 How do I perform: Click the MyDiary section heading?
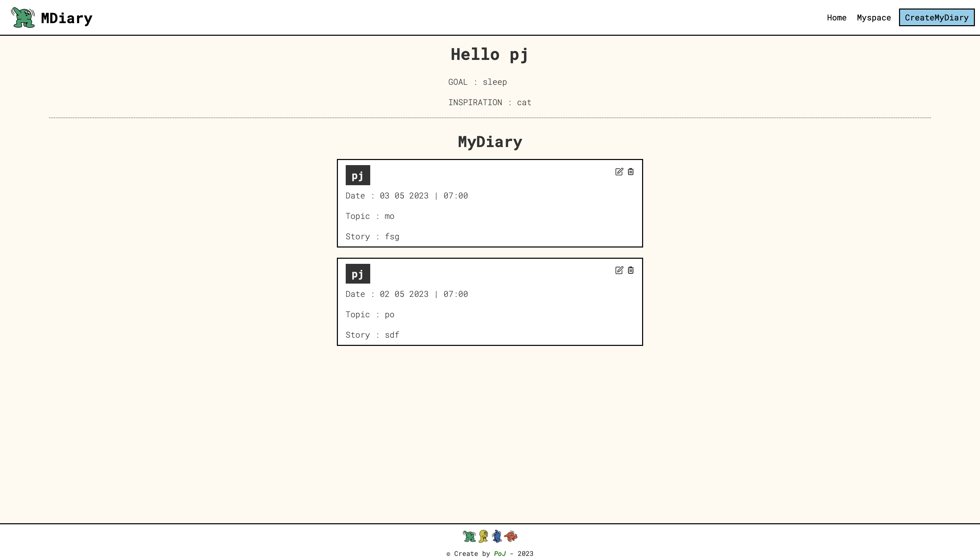coord(490,142)
